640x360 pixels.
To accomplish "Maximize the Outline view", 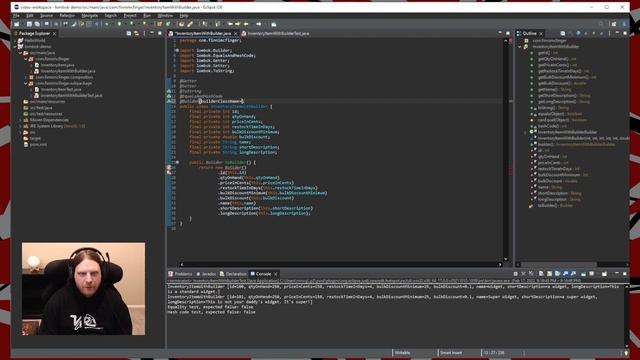I will pyautogui.click(x=625, y=33).
